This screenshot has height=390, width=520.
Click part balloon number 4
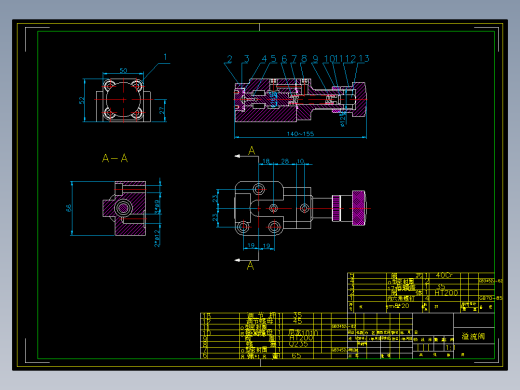264,59
